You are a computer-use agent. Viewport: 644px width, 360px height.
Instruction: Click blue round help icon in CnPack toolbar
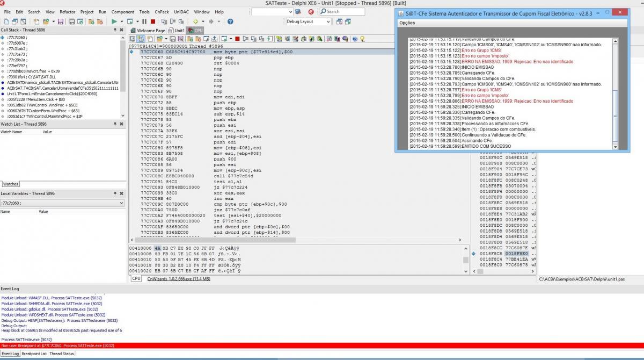tap(355, 39)
